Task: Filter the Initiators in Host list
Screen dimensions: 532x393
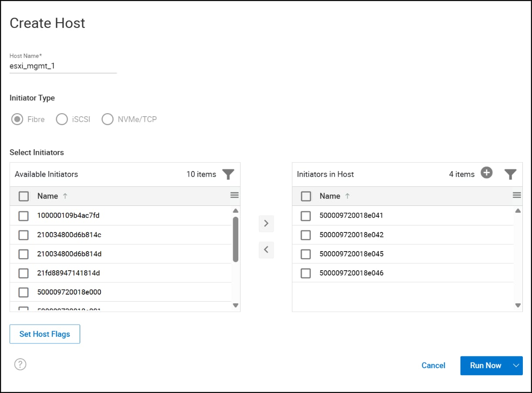Action: point(511,175)
